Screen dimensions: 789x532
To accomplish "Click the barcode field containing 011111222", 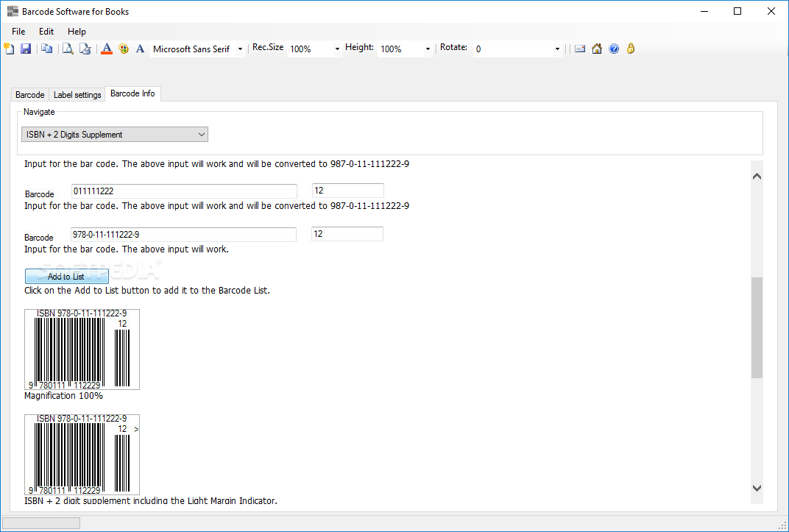I will [184, 191].
